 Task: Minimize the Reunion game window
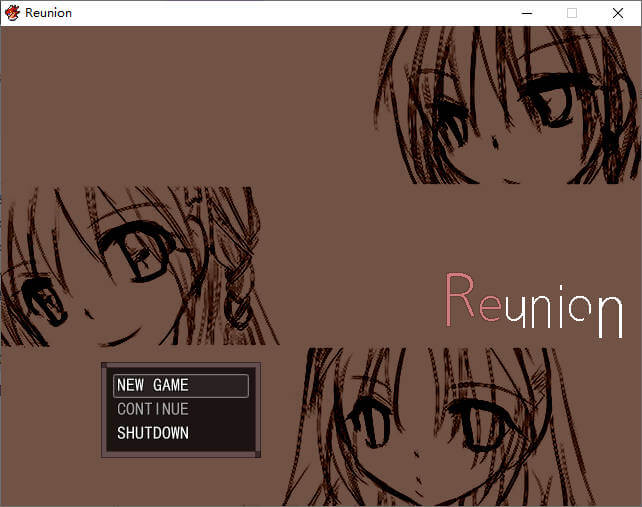(x=526, y=13)
